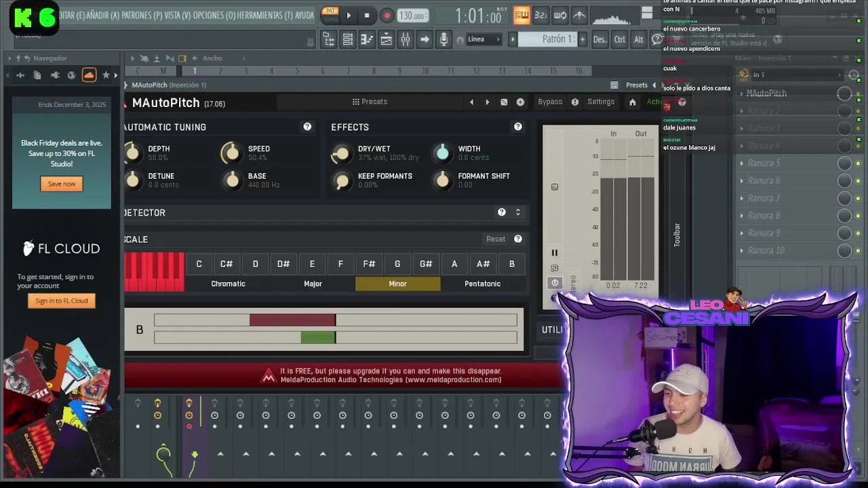Open the OPCIONES (O) menu
Image resolution: width=868 pixels, height=488 pixels.
(x=214, y=15)
